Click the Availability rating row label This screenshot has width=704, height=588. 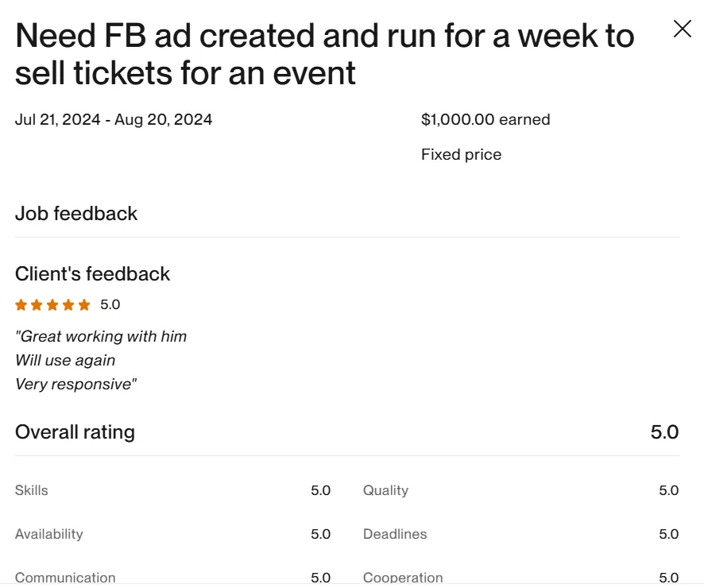click(x=49, y=534)
